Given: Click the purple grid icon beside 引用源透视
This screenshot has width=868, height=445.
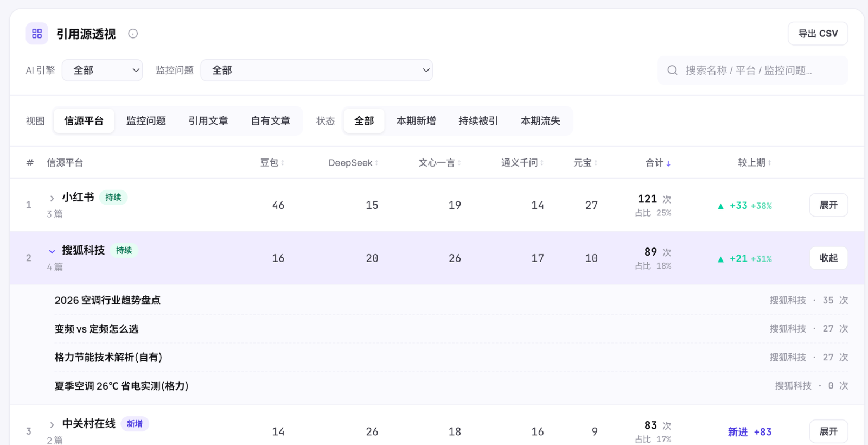Looking at the screenshot, I should click(37, 34).
